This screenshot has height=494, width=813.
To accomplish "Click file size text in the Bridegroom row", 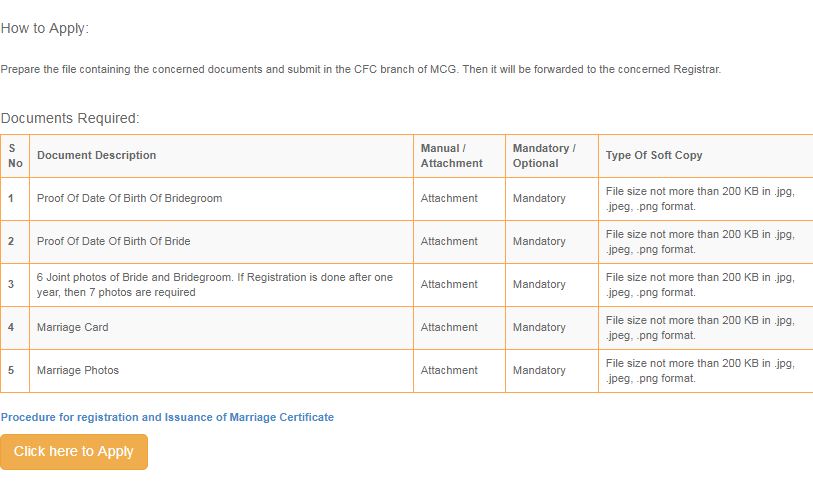I will pyautogui.click(x=700, y=198).
